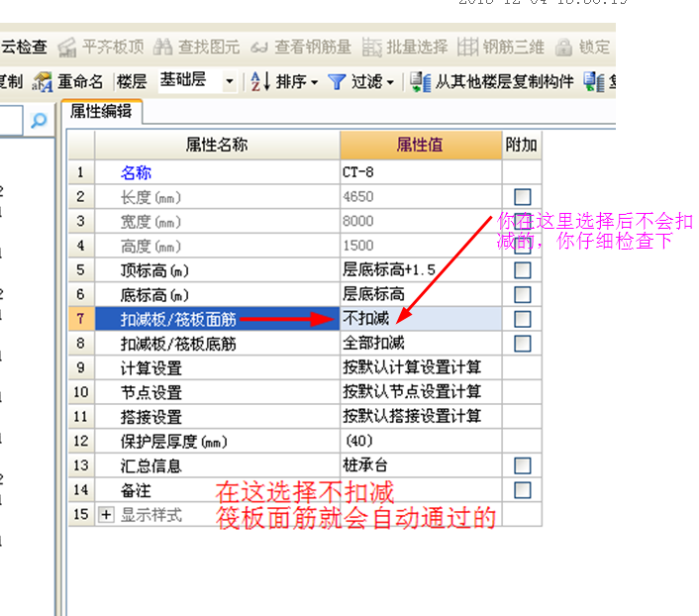Click the 楼层 label in toolbar

[132, 82]
